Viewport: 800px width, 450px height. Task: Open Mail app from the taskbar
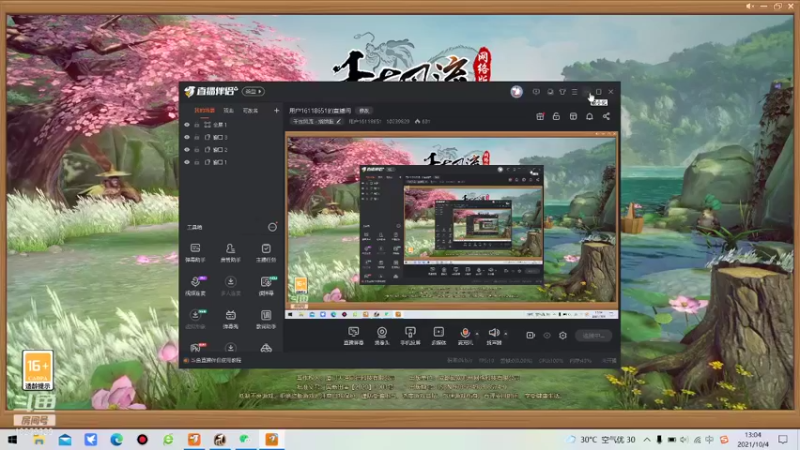click(x=65, y=439)
